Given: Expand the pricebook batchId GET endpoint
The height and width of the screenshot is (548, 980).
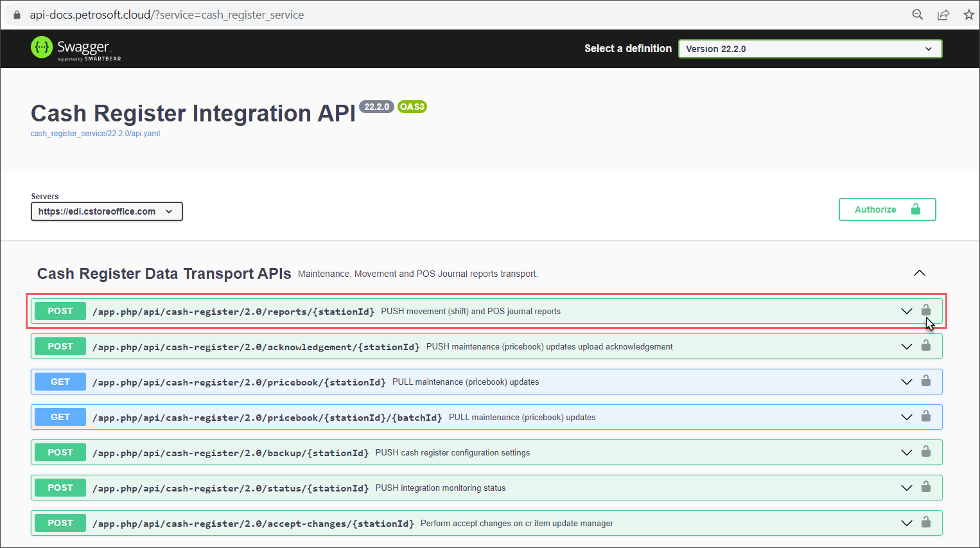Looking at the screenshot, I should point(906,416).
